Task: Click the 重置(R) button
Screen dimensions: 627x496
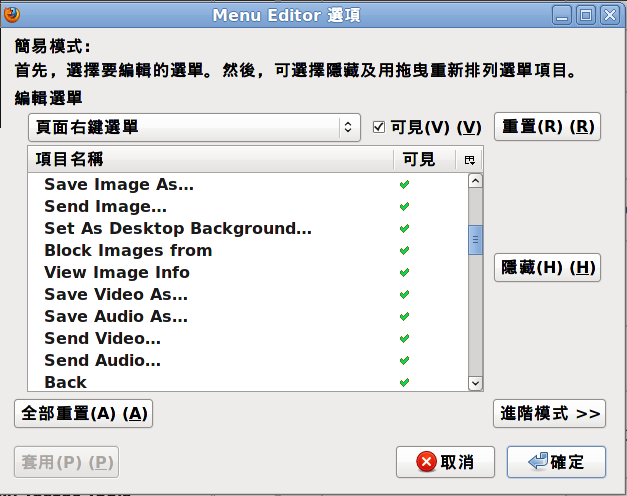Action: pyautogui.click(x=547, y=126)
